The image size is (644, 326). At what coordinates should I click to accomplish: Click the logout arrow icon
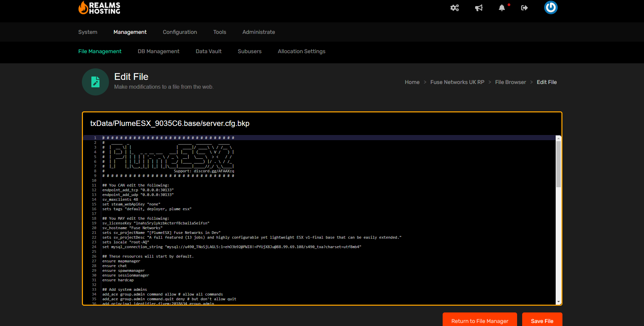click(x=525, y=8)
